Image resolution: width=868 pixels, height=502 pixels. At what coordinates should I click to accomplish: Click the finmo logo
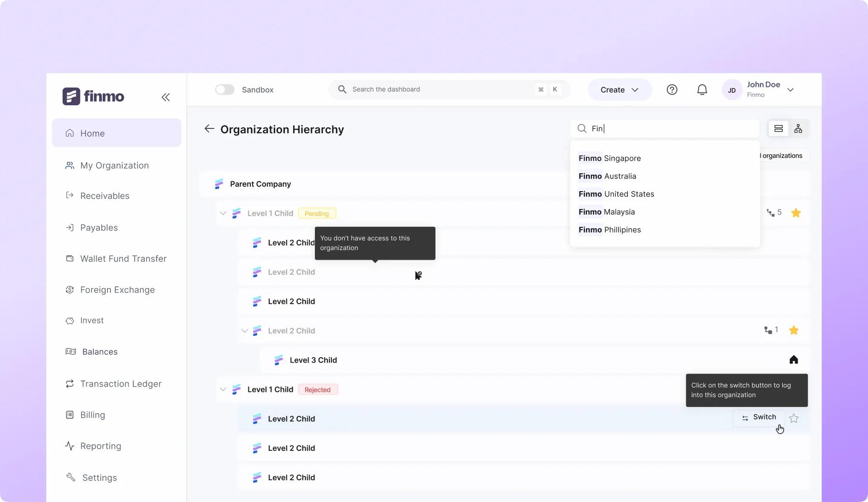click(93, 97)
